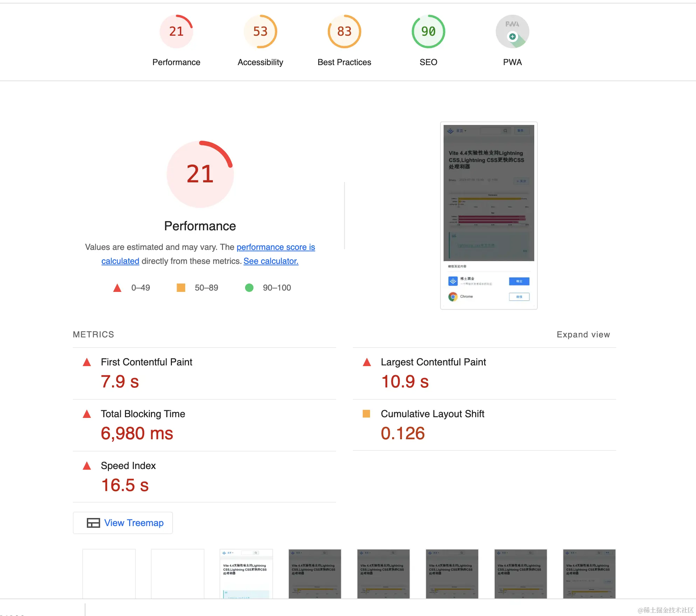Select the Performance label at the top
The width and height of the screenshot is (696, 616).
(x=176, y=62)
